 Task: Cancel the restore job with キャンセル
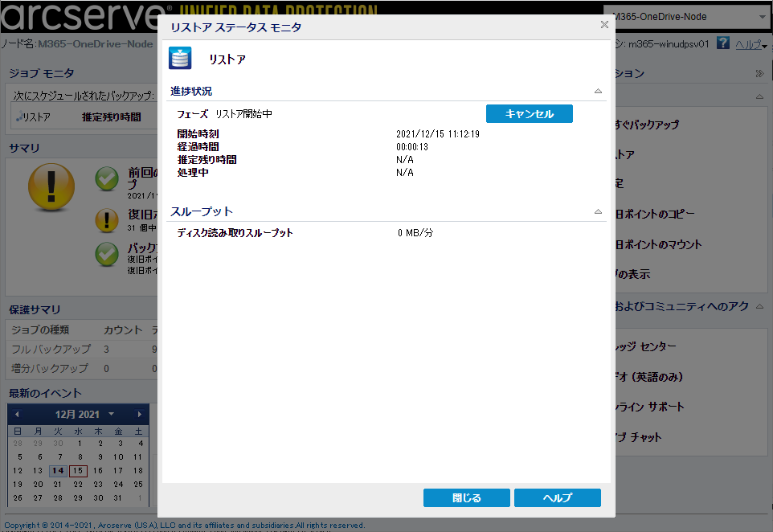530,114
